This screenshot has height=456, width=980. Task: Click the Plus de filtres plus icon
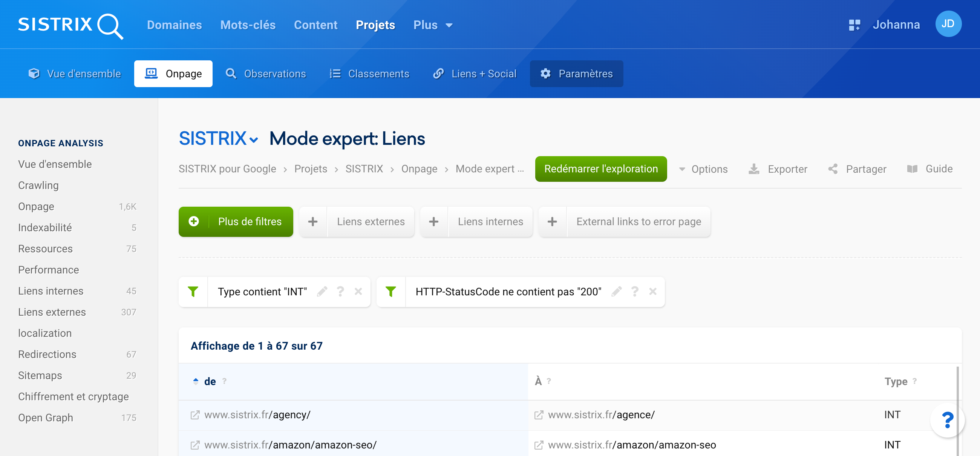[x=194, y=221]
